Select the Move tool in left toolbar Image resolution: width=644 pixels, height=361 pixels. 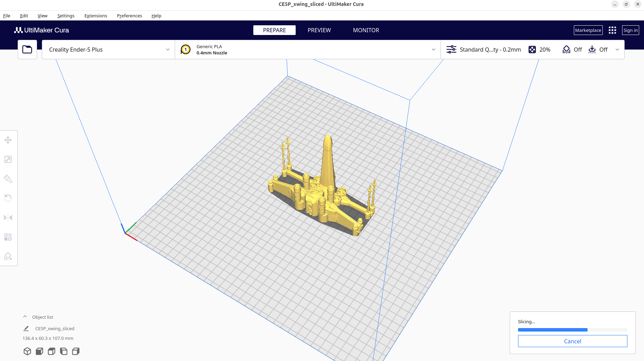point(8,140)
